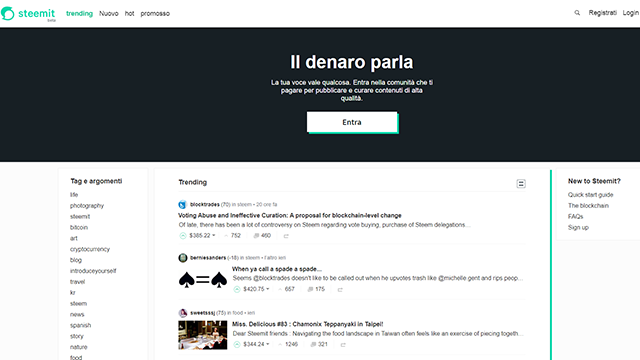Filter by the steemit tag

(x=80, y=216)
